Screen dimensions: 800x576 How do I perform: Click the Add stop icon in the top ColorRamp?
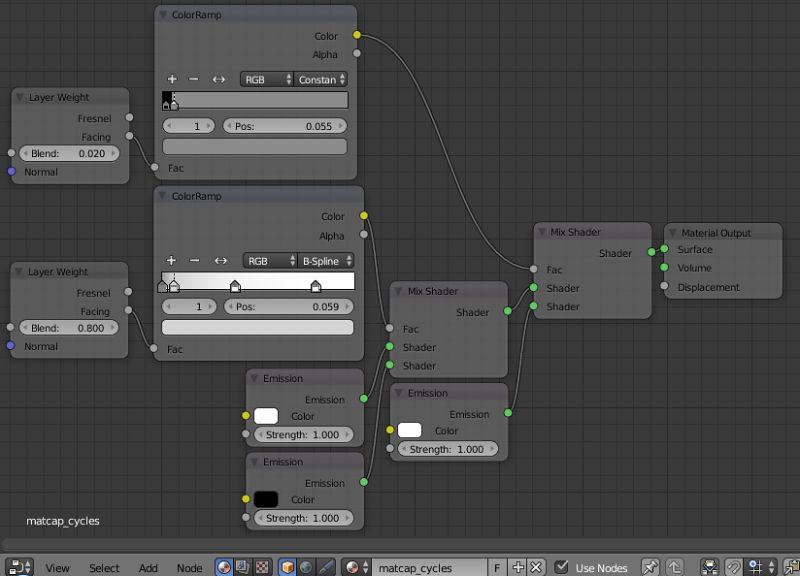click(x=172, y=78)
